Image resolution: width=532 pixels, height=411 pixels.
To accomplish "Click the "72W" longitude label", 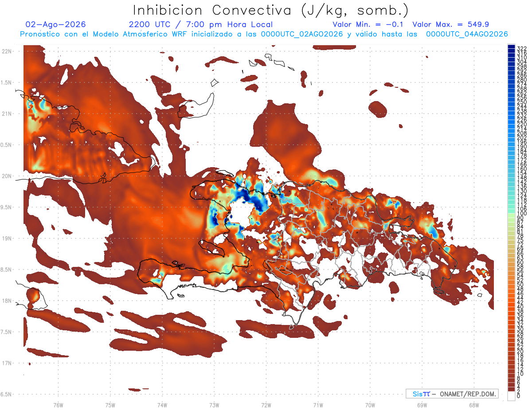I will (x=266, y=405).
